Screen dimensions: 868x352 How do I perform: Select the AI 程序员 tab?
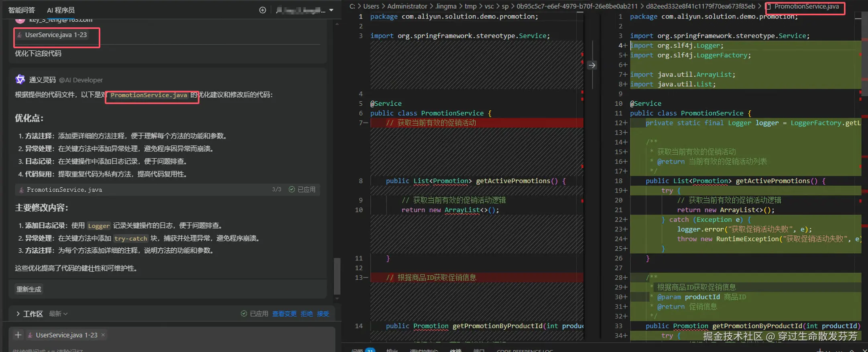(61, 10)
